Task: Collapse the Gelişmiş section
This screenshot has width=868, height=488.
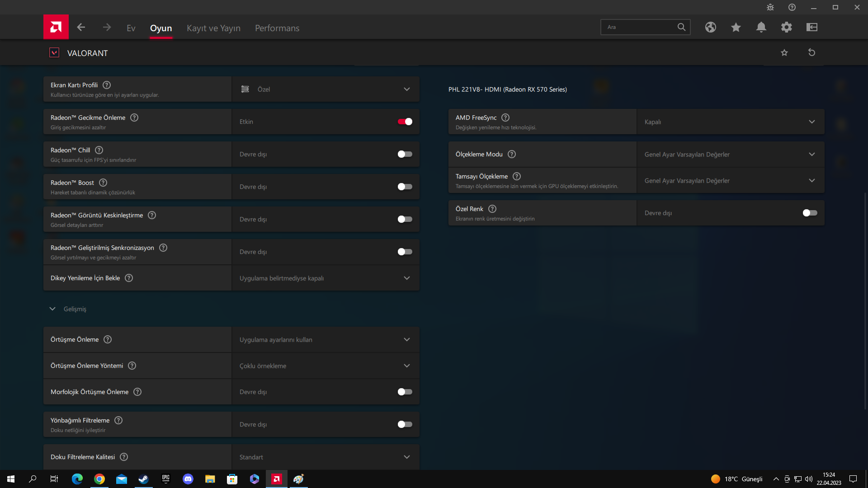Action: [x=53, y=309]
